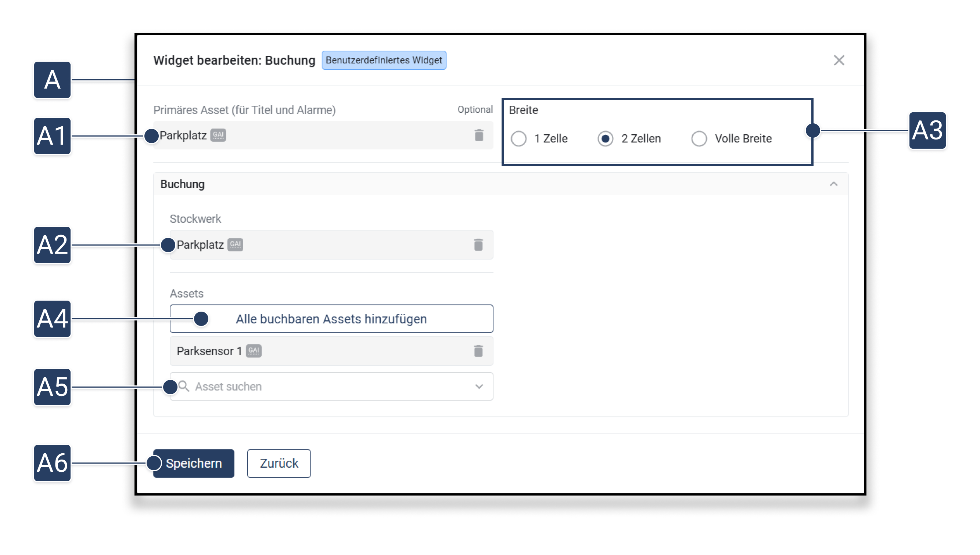The image size is (980, 555).
Task: Close the Widget bearbeiten dialog
Action: click(x=839, y=60)
